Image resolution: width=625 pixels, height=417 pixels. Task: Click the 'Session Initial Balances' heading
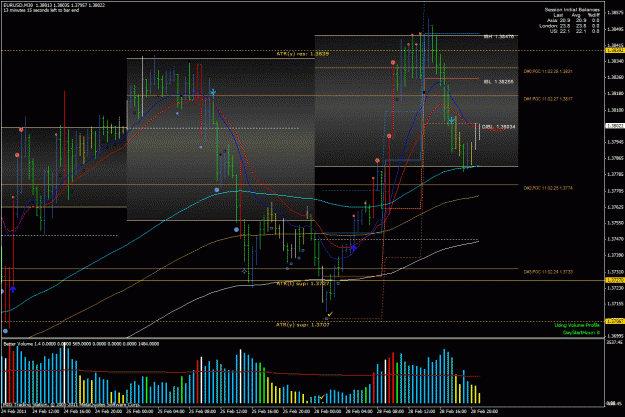pos(572,10)
